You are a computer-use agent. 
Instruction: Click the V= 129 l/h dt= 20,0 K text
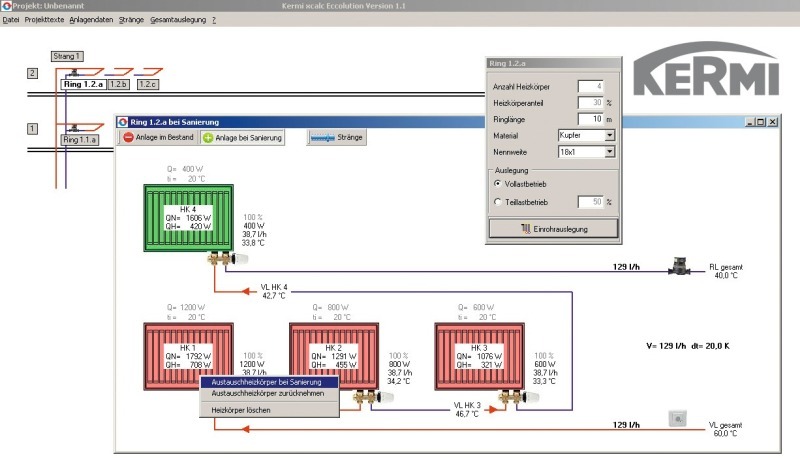(688, 346)
